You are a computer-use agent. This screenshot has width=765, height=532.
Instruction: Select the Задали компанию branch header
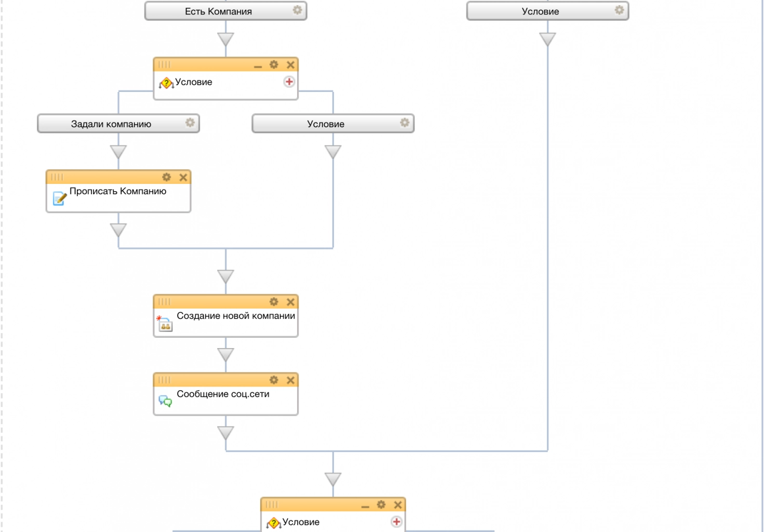111,124
